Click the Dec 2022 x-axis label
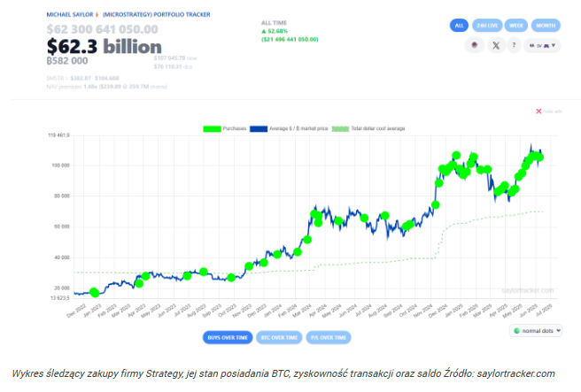 [x=76, y=311]
